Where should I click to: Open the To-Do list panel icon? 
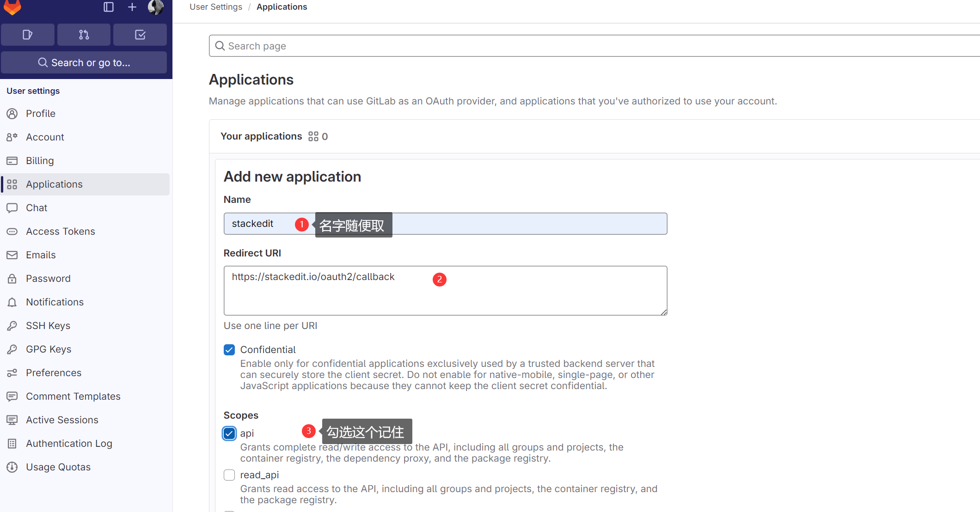point(139,34)
